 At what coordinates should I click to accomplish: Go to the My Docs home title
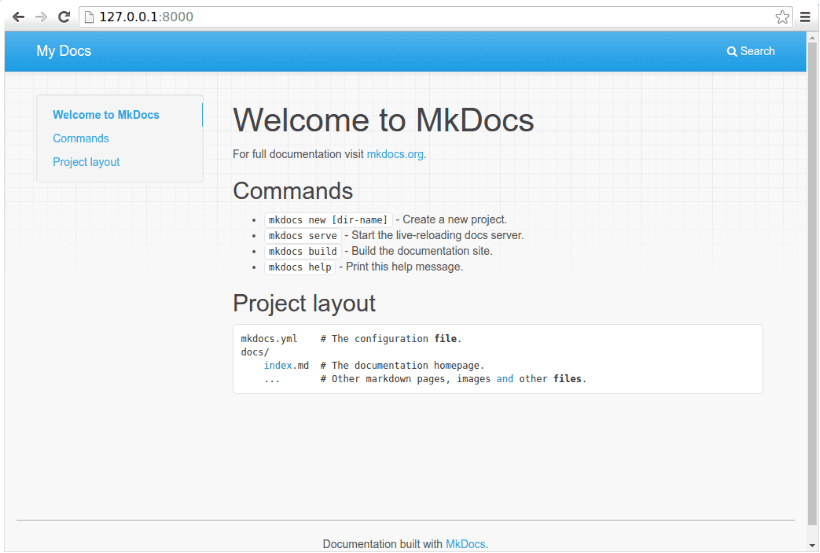[x=63, y=51]
